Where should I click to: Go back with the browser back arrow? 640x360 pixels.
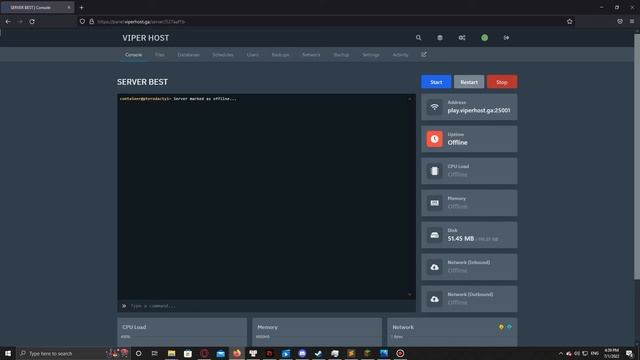point(8,21)
